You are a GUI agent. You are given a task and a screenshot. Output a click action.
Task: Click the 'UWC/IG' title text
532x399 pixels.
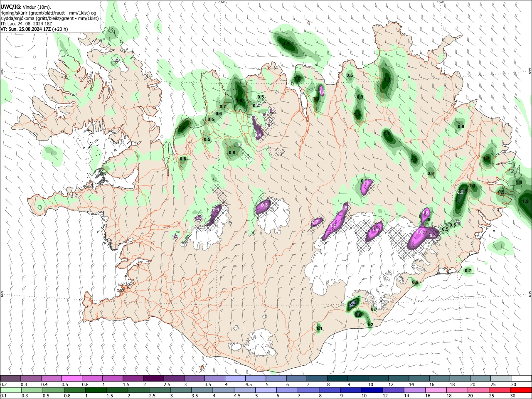coord(10,7)
